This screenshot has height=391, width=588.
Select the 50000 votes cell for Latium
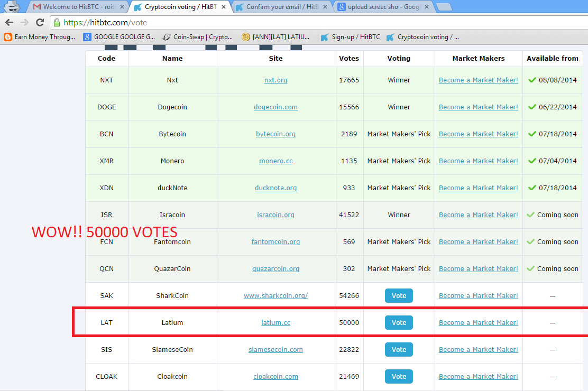click(349, 323)
